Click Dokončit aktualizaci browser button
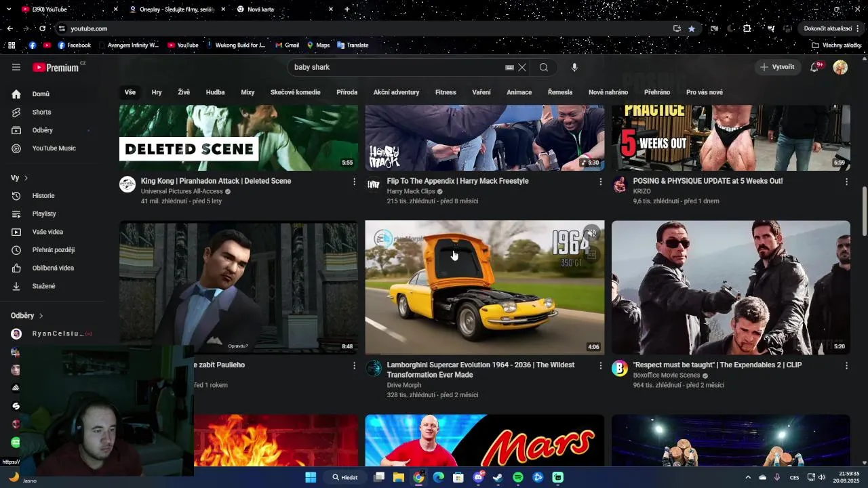This screenshot has width=868, height=488. tap(832, 28)
